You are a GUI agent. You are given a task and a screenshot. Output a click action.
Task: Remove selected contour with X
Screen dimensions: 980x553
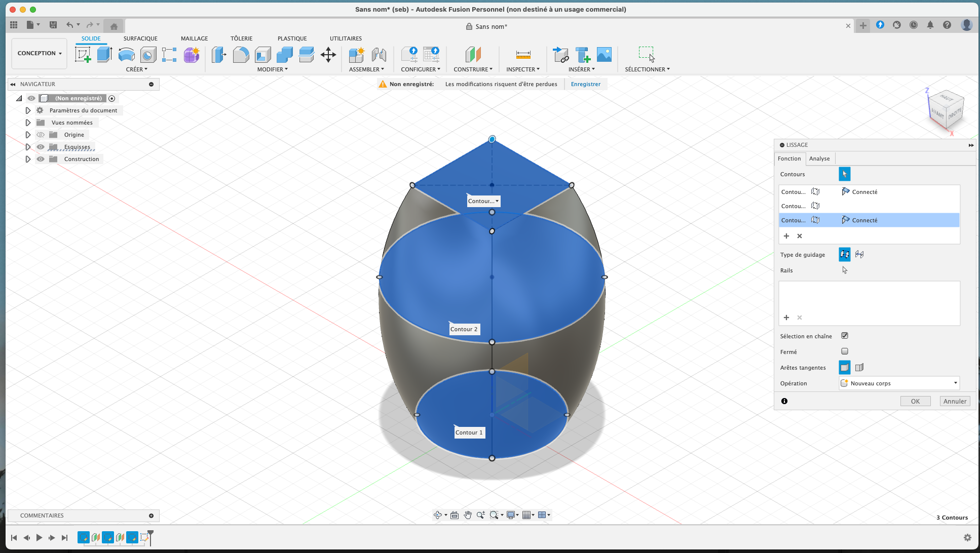coord(800,236)
